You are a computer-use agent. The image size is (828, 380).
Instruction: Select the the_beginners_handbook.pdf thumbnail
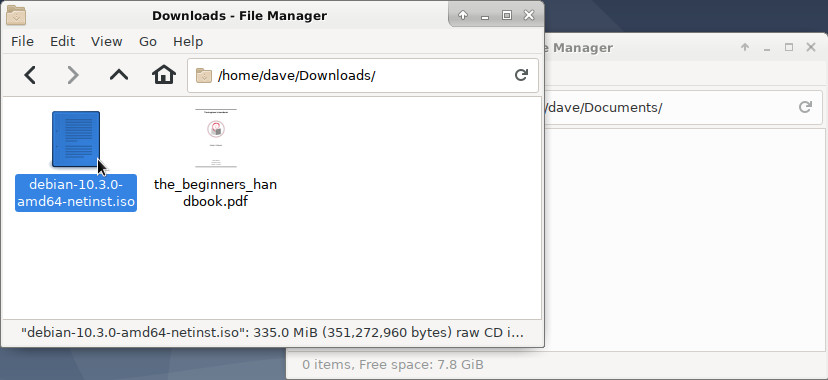pos(215,138)
